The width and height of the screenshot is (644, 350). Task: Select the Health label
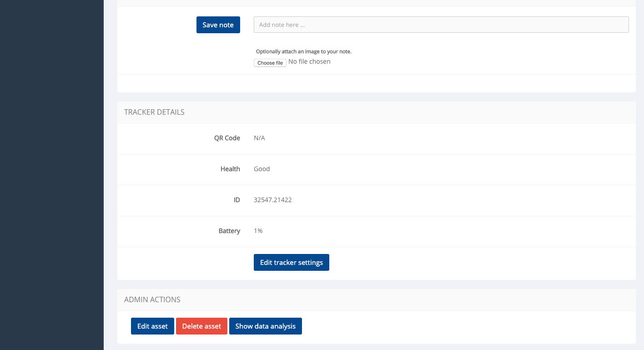(230, 169)
